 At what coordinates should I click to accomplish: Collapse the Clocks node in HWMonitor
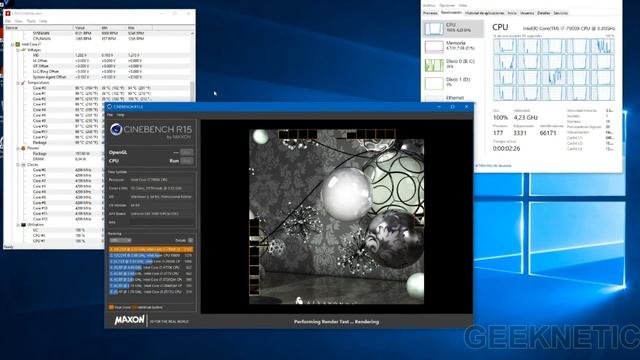click(18, 164)
